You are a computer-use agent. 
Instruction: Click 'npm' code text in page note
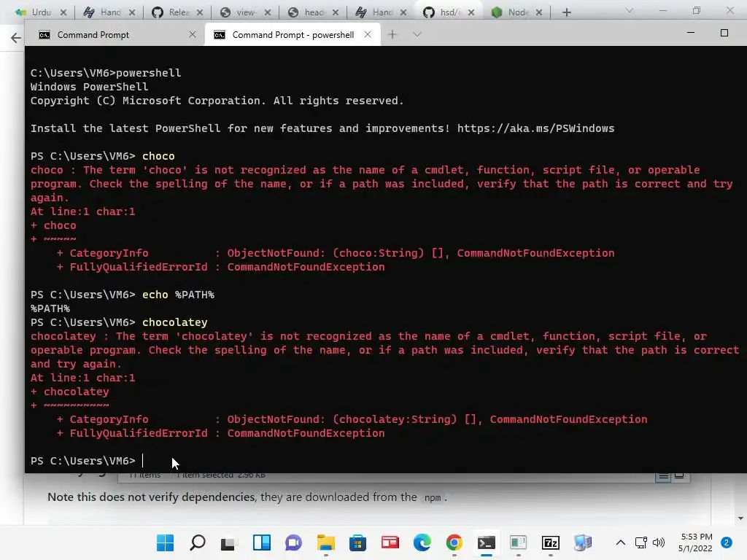(433, 497)
